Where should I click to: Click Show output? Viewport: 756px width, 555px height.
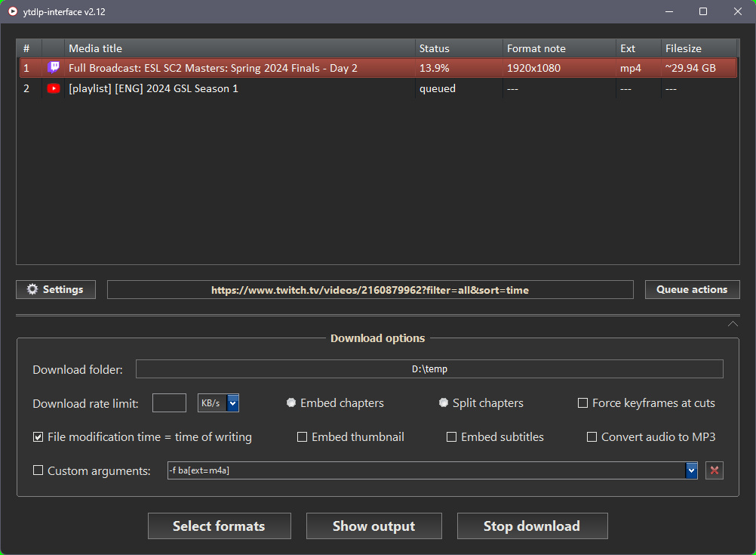point(373,526)
